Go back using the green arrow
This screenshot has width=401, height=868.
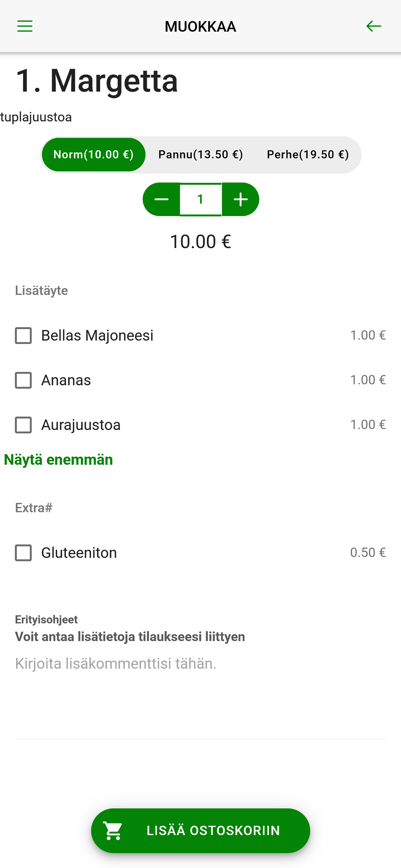coord(373,26)
